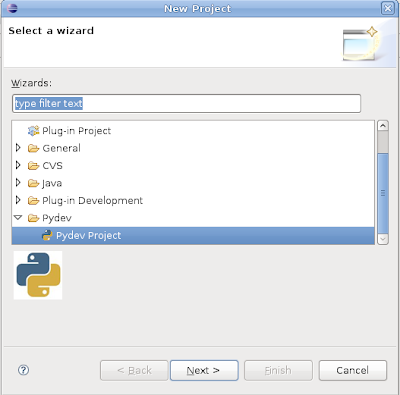Image resolution: width=400 pixels, height=395 pixels.
Task: Collapse the Pydev category arrow
Action: click(18, 218)
